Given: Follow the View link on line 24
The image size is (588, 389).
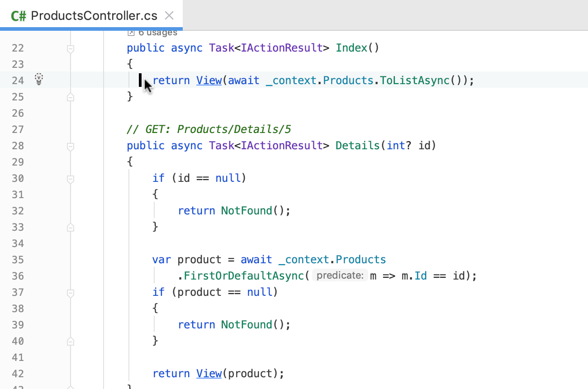Looking at the screenshot, I should [209, 81].
